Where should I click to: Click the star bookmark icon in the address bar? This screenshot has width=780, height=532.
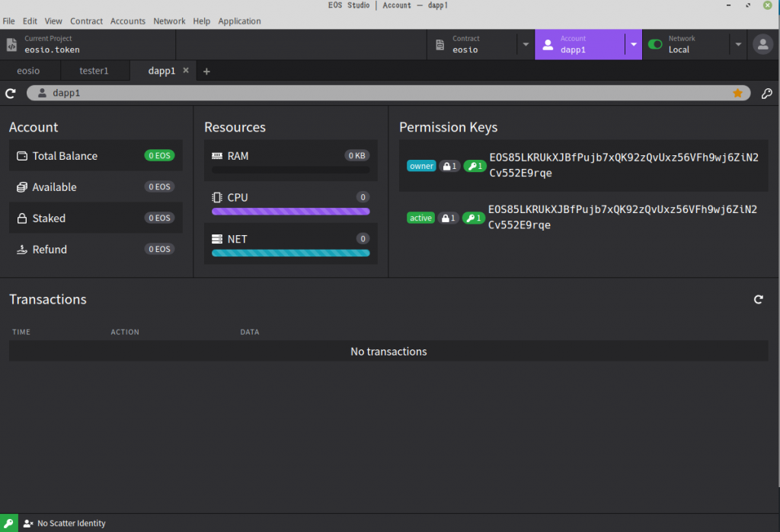(737, 94)
